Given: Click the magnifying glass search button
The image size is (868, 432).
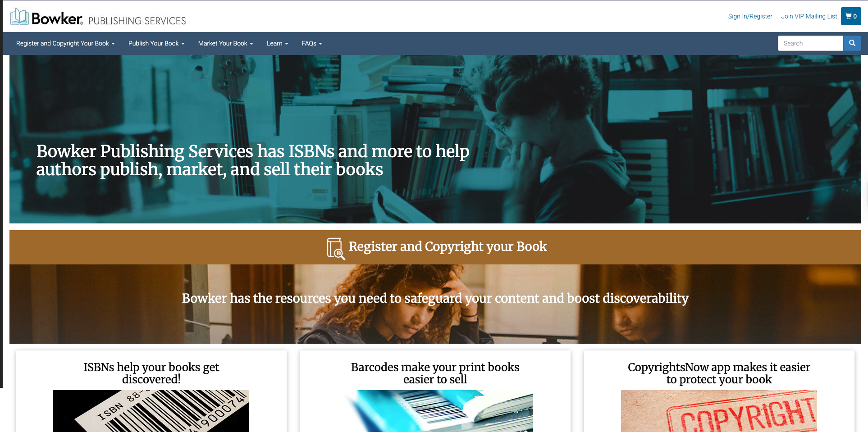Looking at the screenshot, I should [x=852, y=43].
